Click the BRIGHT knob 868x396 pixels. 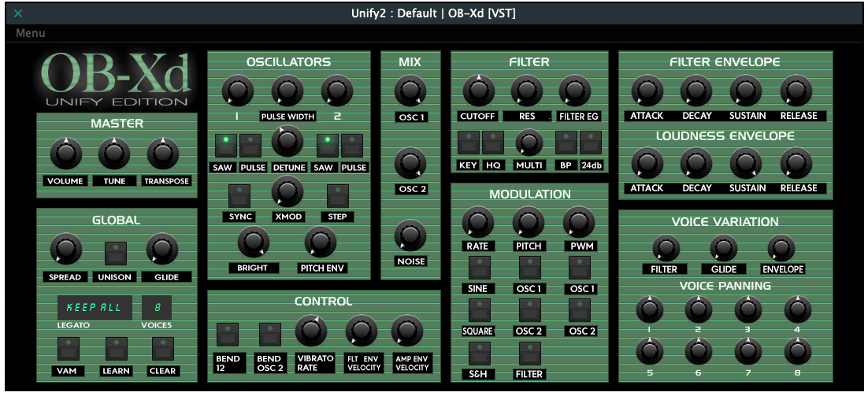[x=254, y=242]
